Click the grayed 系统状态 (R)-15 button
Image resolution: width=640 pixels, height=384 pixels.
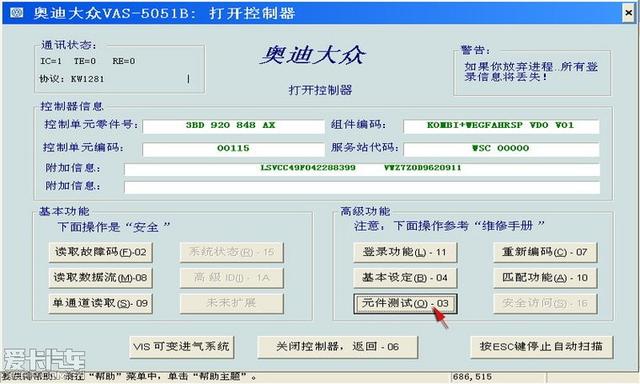click(x=231, y=252)
